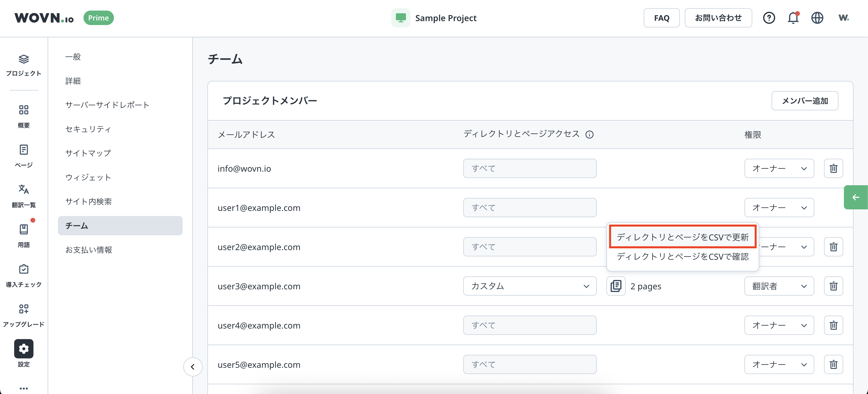Image resolution: width=868 pixels, height=394 pixels.
Task: Delete user3@example.com with trash icon
Action: click(x=833, y=286)
